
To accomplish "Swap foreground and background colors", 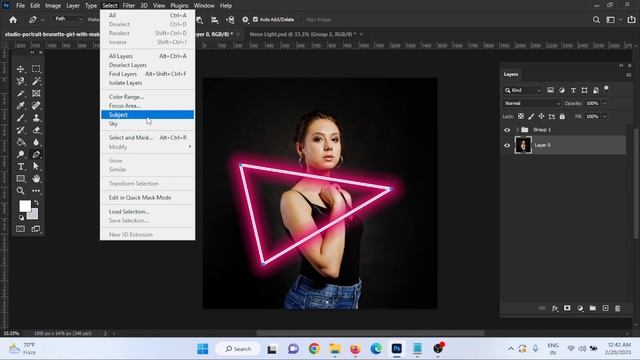I will click(x=37, y=202).
